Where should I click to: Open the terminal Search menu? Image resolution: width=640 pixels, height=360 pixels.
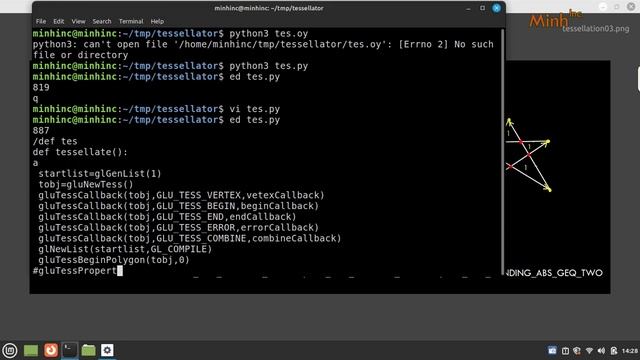point(102,21)
